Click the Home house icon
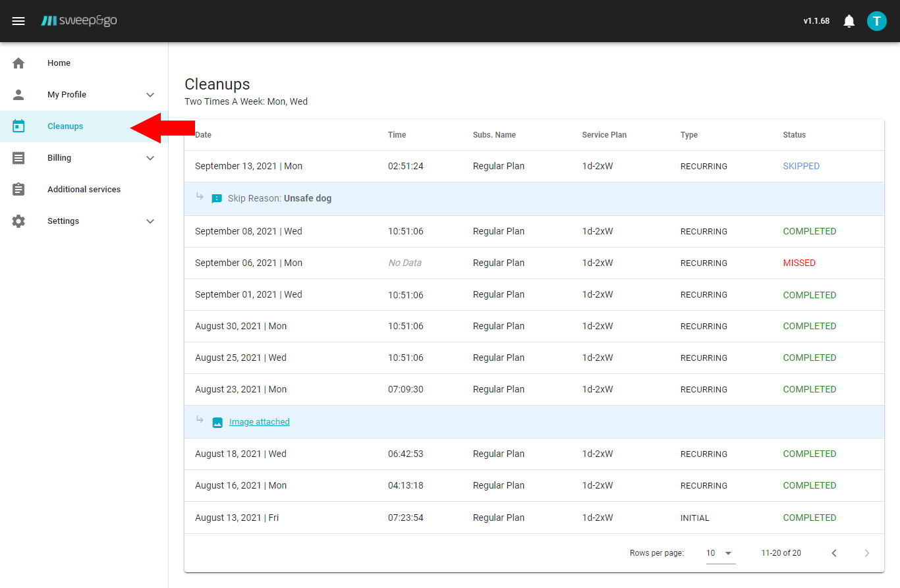900x588 pixels. tap(18, 63)
